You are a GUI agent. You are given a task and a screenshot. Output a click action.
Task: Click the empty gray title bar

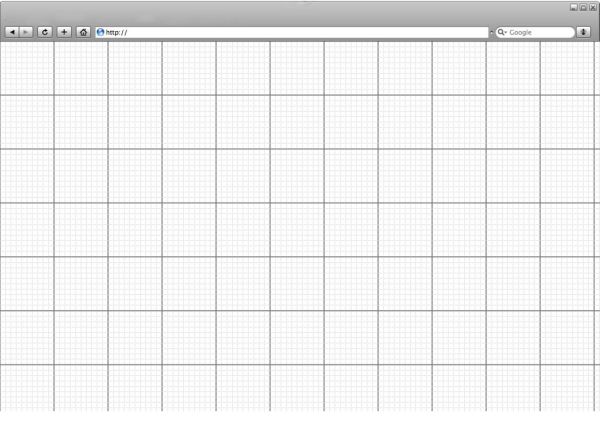point(283,11)
